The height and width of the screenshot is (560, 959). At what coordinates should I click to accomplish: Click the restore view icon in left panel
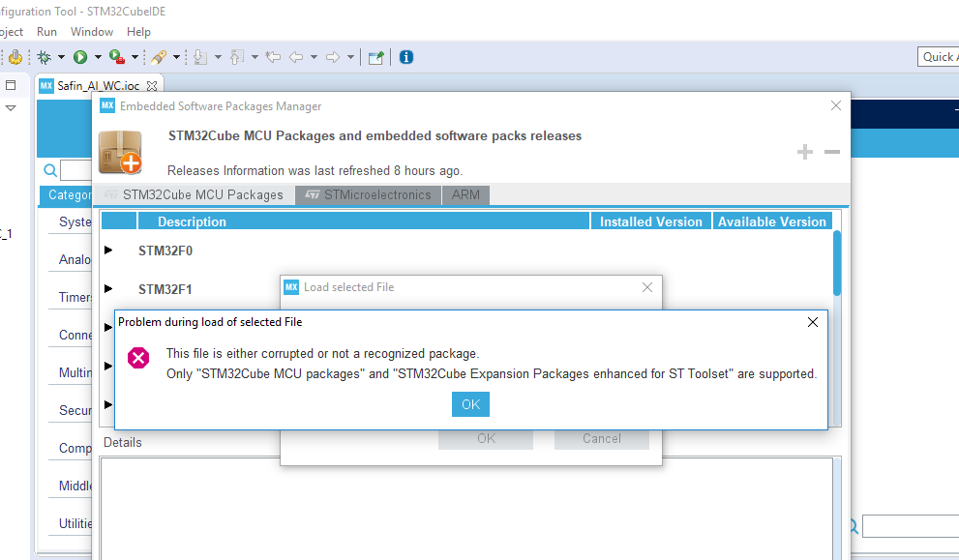click(11, 85)
